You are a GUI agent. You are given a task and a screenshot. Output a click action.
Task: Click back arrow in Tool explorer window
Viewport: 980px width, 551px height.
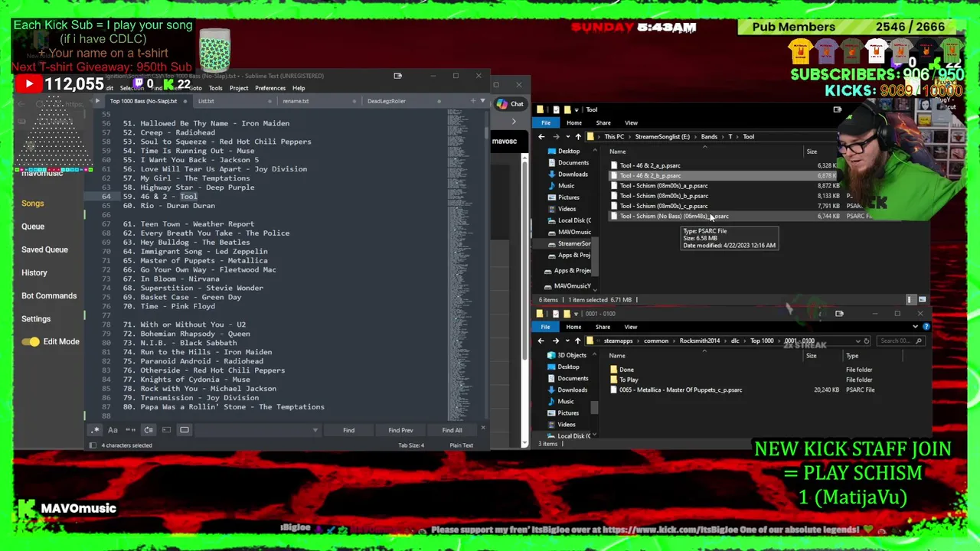pyautogui.click(x=541, y=137)
